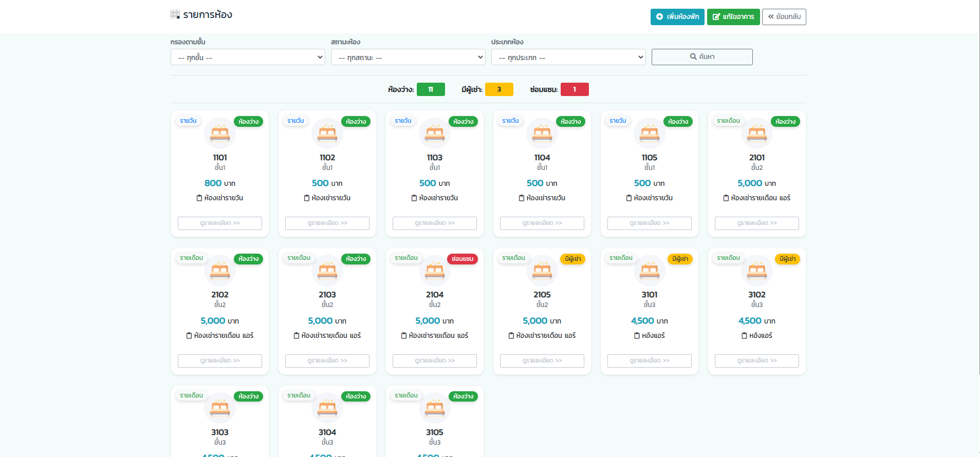Click the grid icon beside รายการห้อง title
Image resolution: width=980 pixels, height=457 pixels.
pos(175,14)
